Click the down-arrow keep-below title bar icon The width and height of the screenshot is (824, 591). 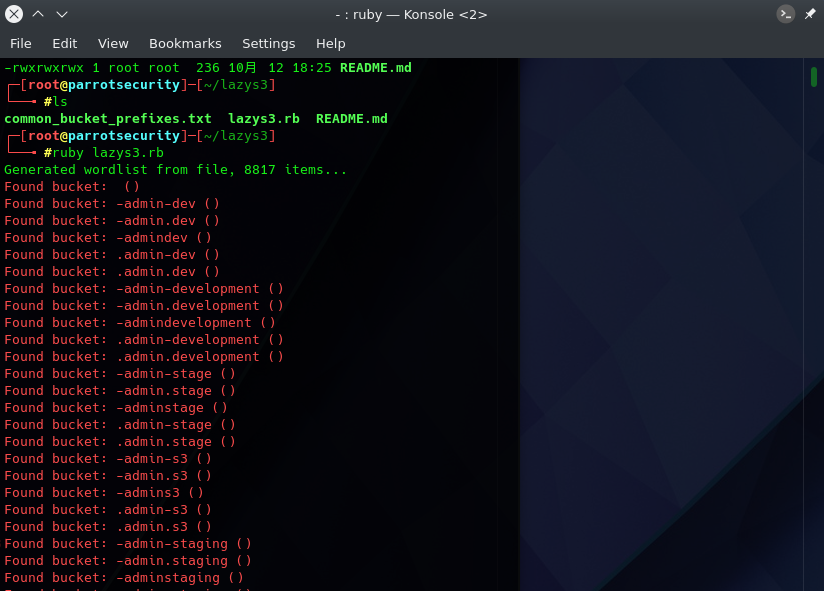(62, 14)
